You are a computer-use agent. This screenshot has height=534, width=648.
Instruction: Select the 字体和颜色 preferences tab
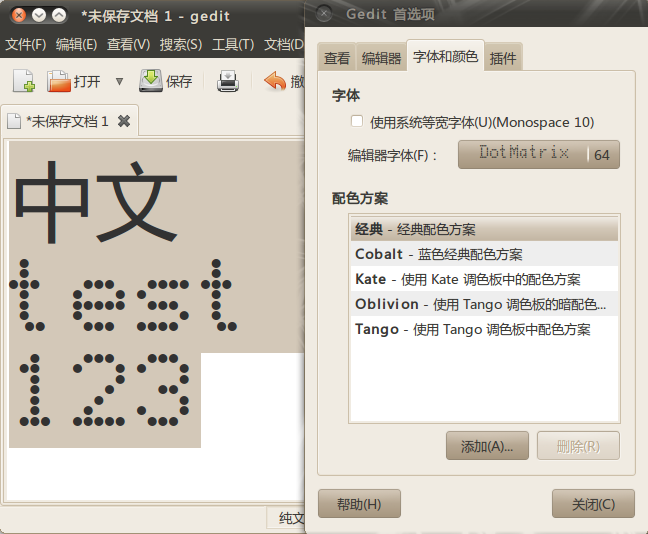pos(446,56)
